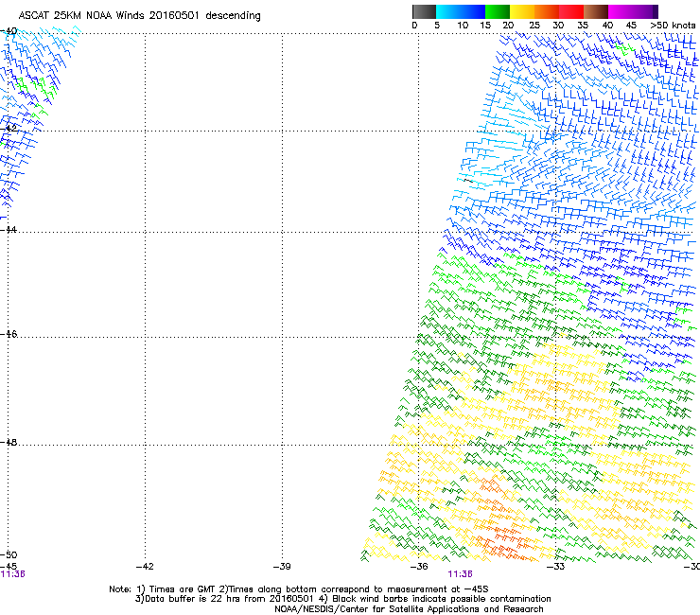
Task: Select the gray 0-5 knot legend swatch
Action: 424,11
